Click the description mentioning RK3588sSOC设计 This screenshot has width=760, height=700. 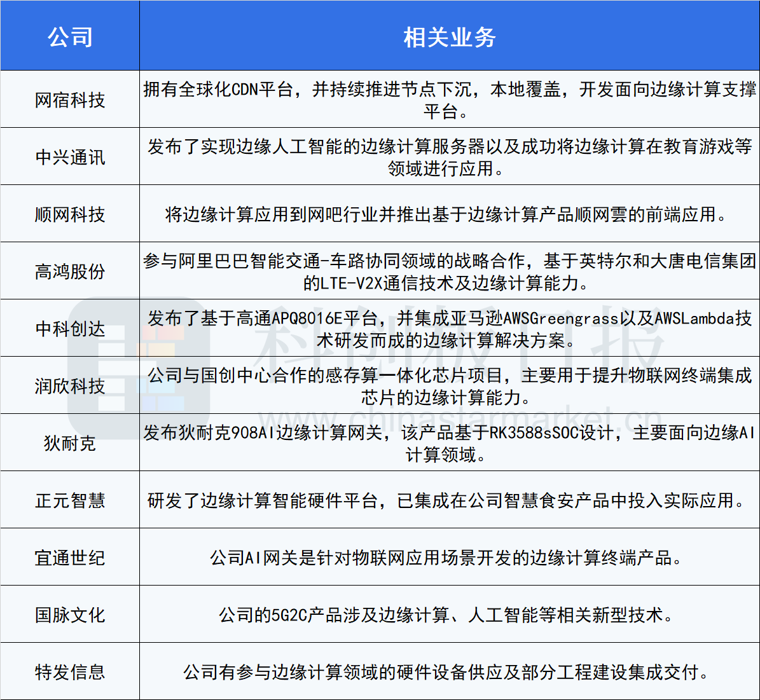point(449,443)
